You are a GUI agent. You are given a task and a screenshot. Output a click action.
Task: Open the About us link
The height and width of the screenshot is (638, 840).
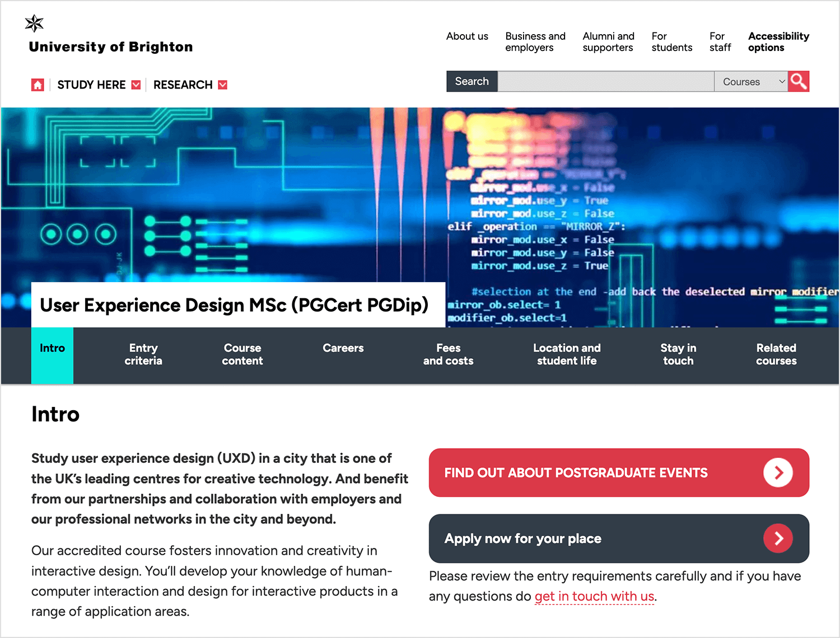[467, 36]
